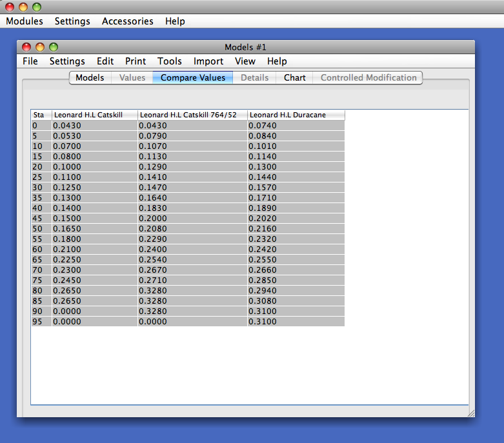This screenshot has height=443, width=504.
Task: Open the File menu in Models window
Action: point(30,61)
